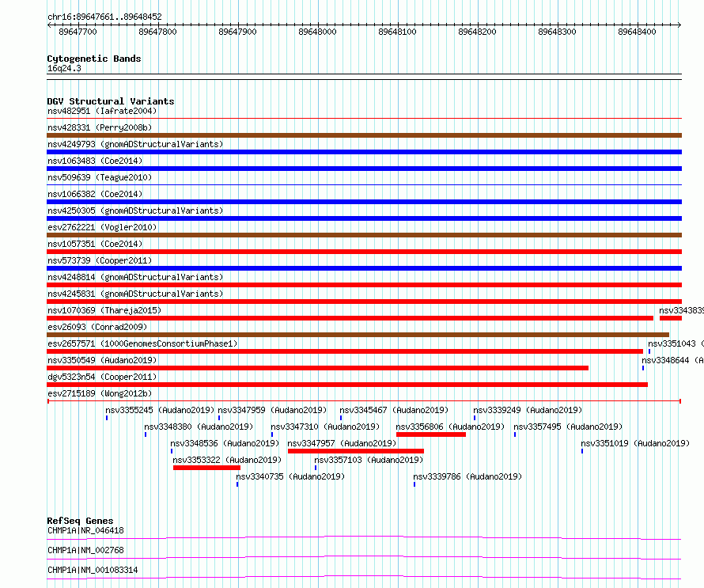Viewport: 704px width, 588px height.
Task: Click the chr16:89647661..89648452 coordinates text
Action: 104,17
